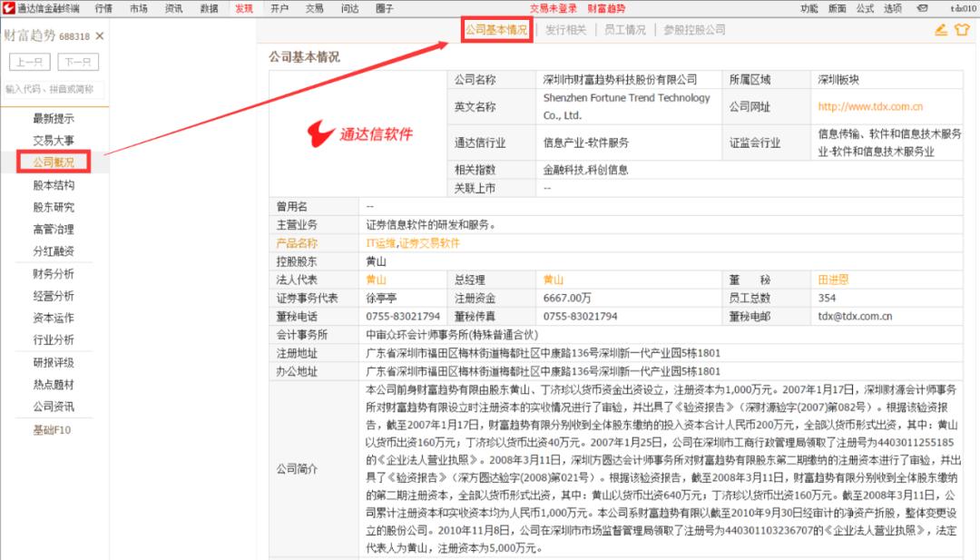Open the skin change shirt icon
Screen dimensions: 980x560
[x=962, y=29]
